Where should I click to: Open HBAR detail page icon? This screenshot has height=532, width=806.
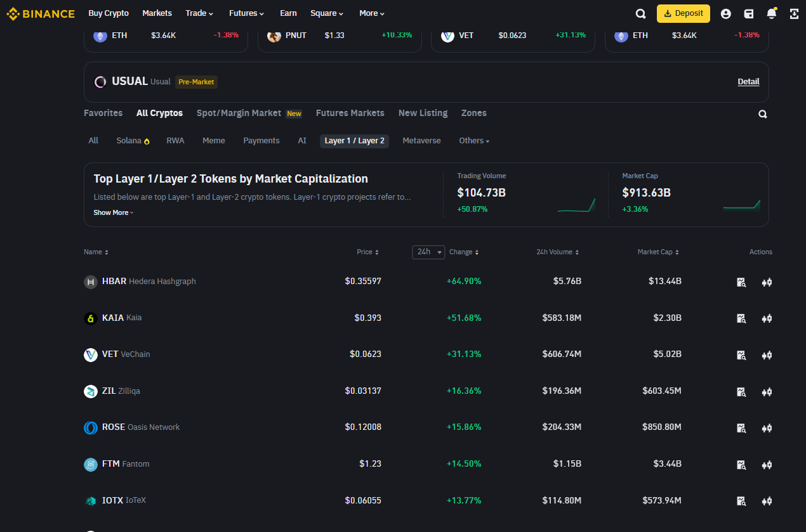(741, 282)
